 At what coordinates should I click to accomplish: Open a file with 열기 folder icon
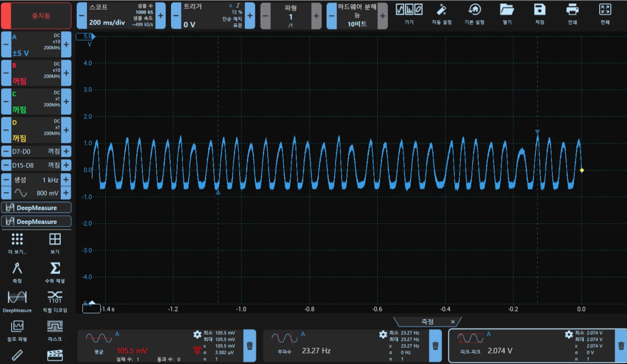click(507, 14)
